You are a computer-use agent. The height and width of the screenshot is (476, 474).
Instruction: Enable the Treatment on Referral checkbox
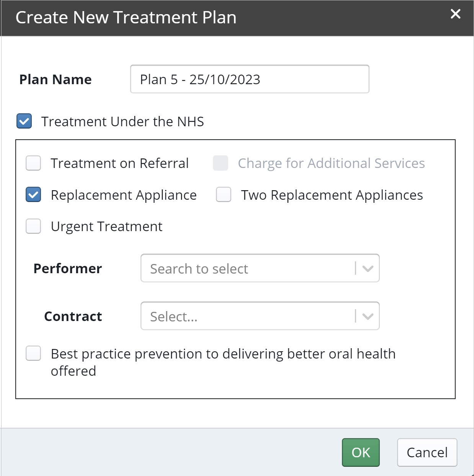33,163
